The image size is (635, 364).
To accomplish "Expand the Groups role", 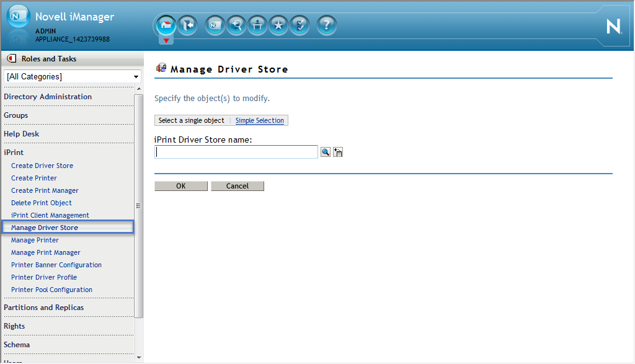I will coord(16,115).
